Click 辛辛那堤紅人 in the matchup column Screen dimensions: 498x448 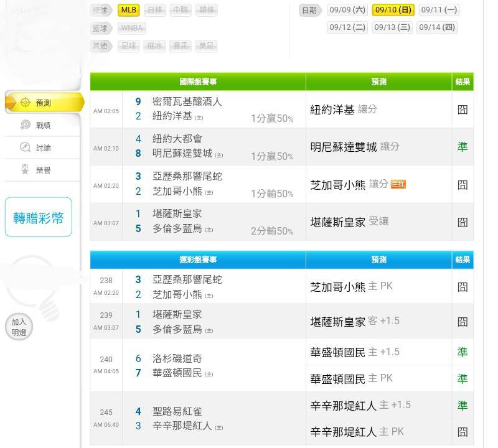182,426
